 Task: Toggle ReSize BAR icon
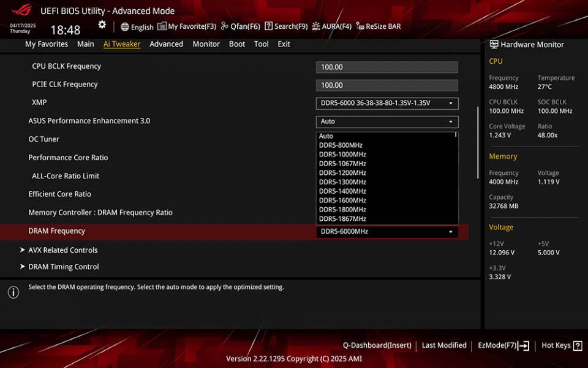360,26
